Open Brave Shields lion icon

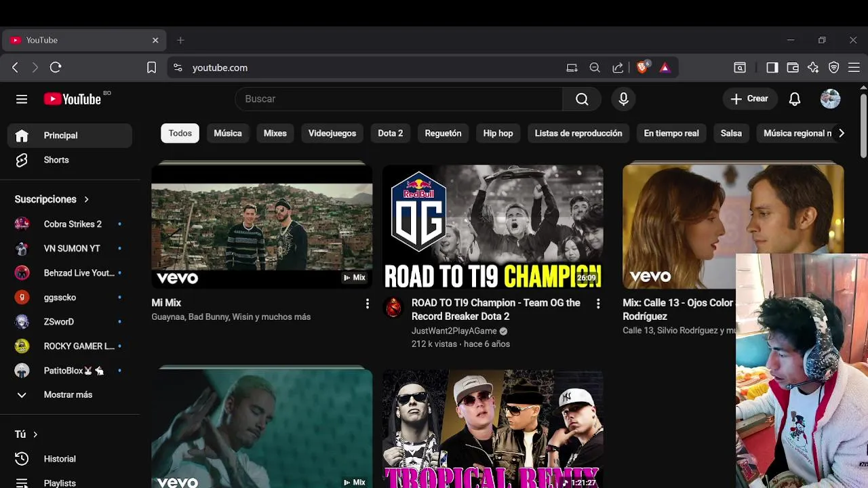click(x=642, y=67)
